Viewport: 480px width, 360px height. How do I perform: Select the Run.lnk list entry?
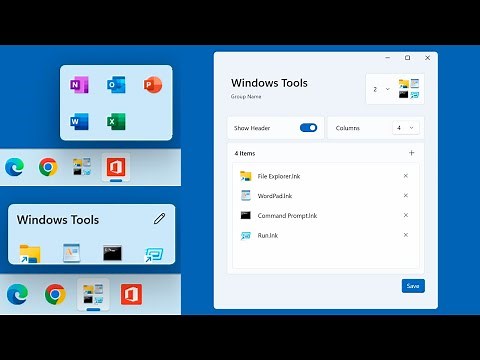click(x=325, y=235)
